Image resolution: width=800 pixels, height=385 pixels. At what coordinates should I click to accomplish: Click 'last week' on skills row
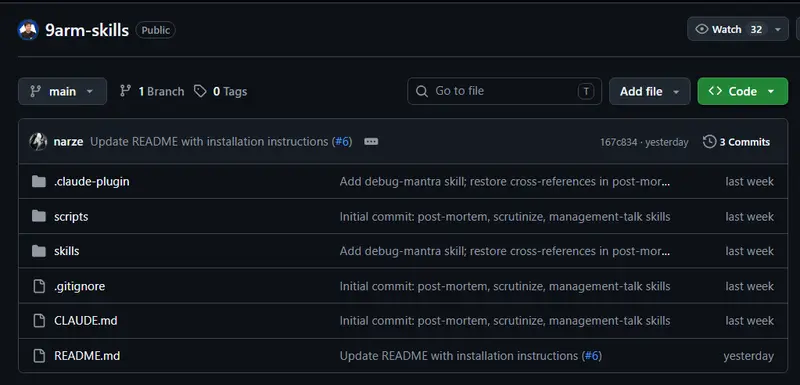click(x=749, y=251)
